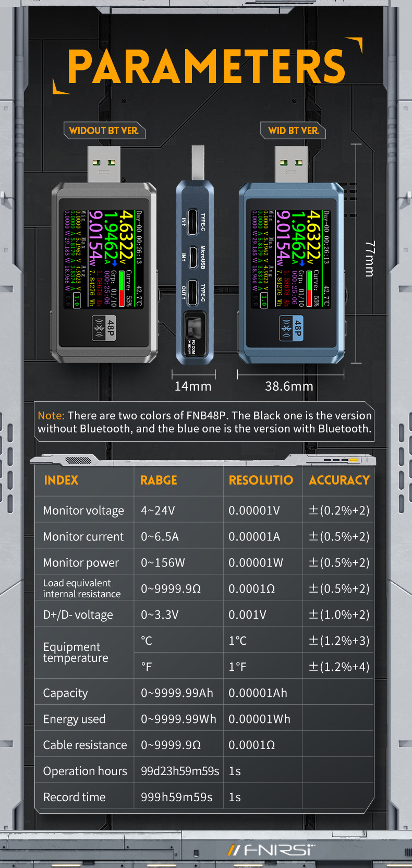
Task: Click the 38.6mm width dimension label
Action: tap(289, 386)
